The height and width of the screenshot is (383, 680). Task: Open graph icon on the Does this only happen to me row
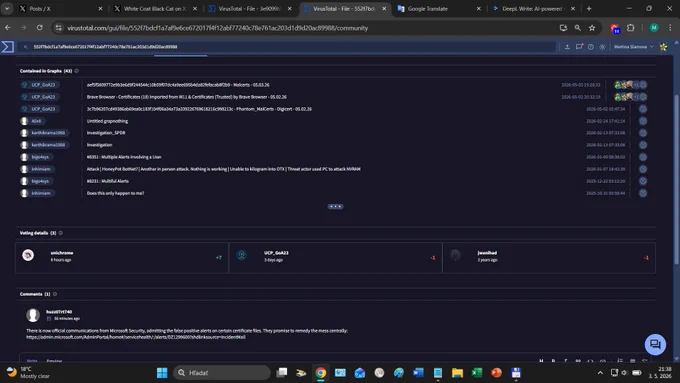click(643, 193)
